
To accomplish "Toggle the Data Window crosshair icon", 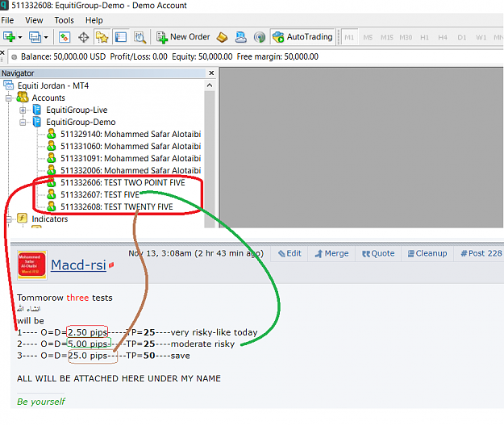I will click(x=84, y=37).
